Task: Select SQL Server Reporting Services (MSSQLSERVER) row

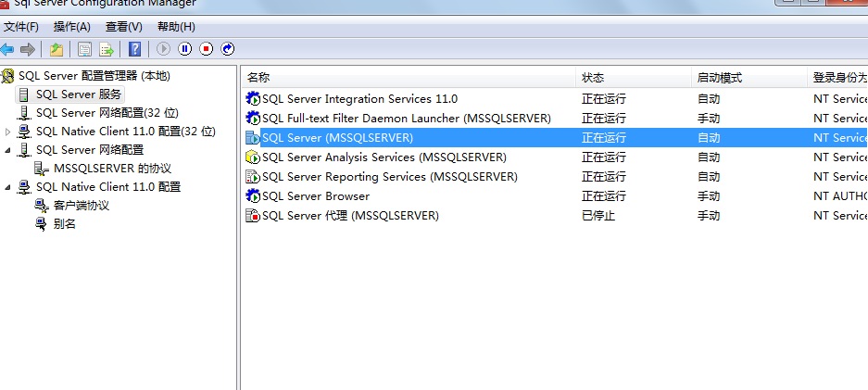Action: tap(390, 176)
